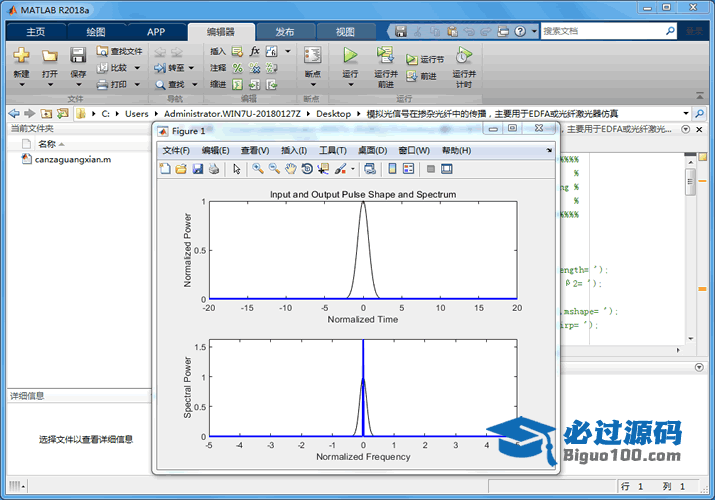This screenshot has width=715, height=500.
Task: Click the 保存 (Save) floppy icon
Action: 78,55
